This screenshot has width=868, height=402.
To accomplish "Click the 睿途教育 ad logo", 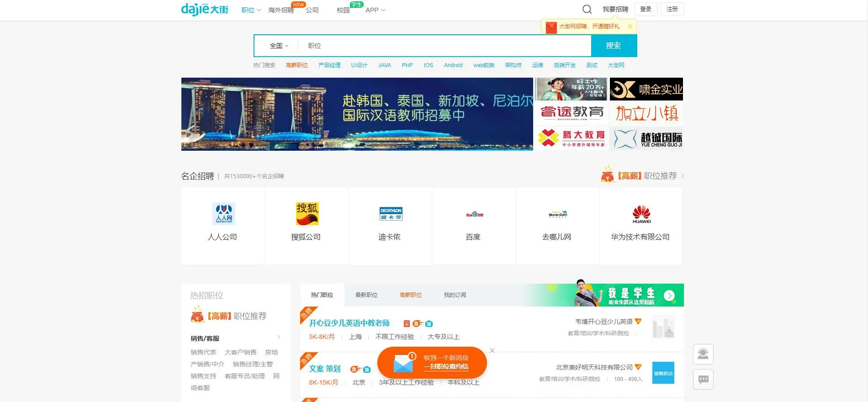I will 572,113.
